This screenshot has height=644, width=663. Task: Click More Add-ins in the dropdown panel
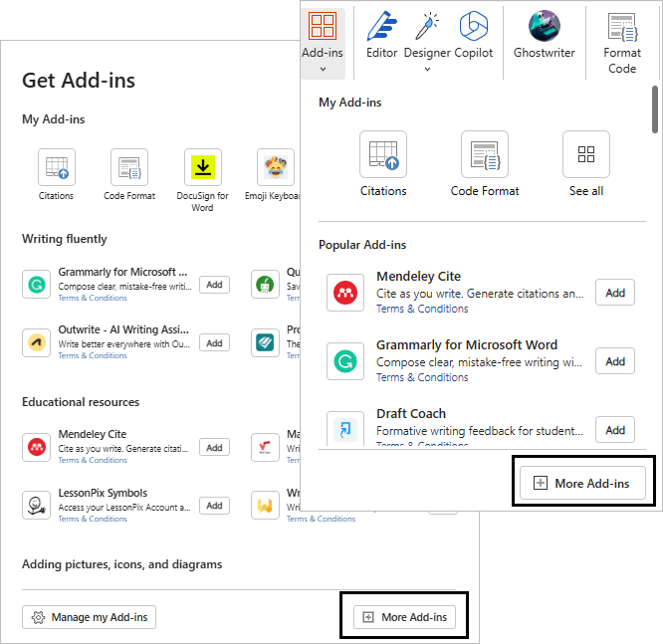pos(582,483)
